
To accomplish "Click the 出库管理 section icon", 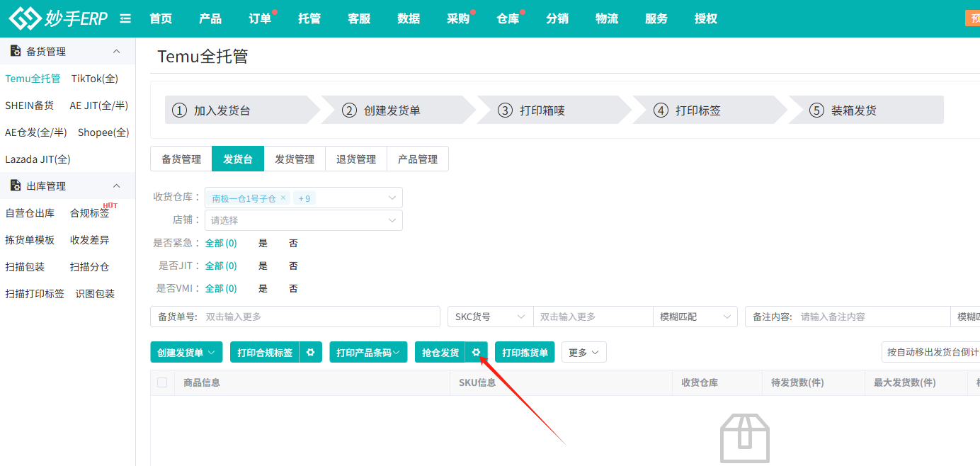I will (x=16, y=186).
